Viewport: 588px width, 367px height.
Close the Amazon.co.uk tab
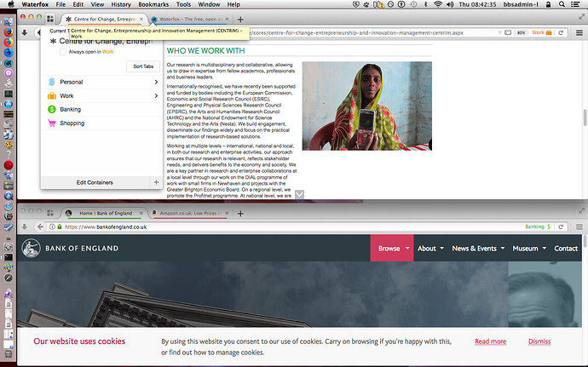tap(227, 213)
